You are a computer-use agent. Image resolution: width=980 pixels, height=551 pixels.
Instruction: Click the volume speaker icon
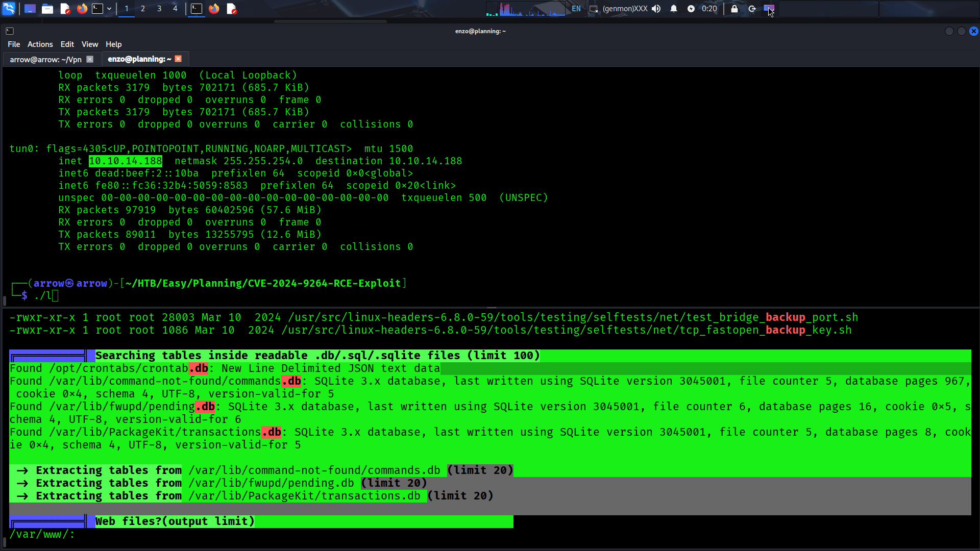(656, 9)
